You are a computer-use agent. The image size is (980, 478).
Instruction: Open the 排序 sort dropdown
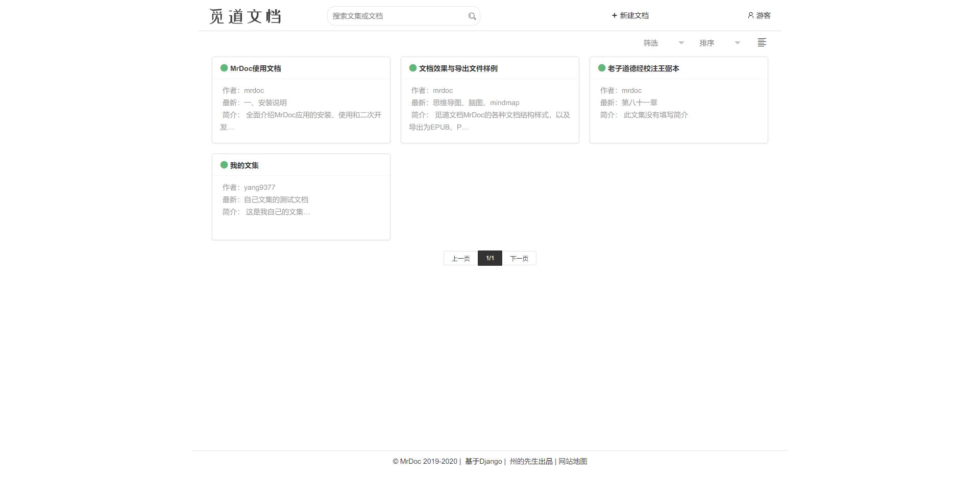[x=720, y=43]
